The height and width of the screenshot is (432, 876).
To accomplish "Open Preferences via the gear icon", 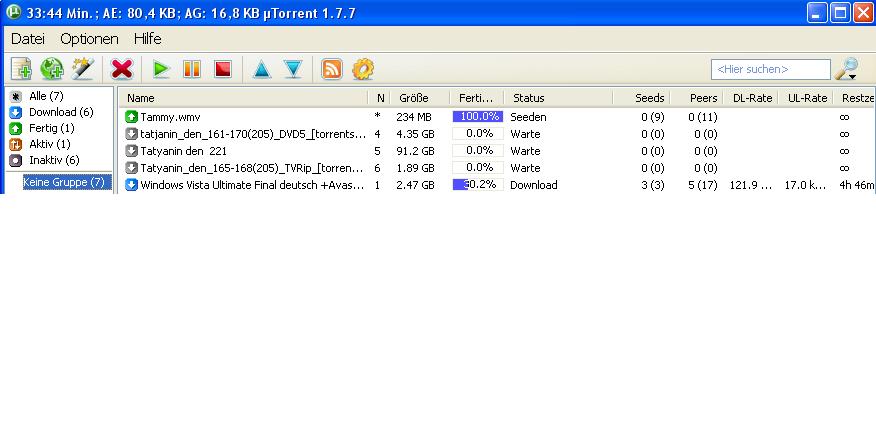I will pyautogui.click(x=363, y=69).
